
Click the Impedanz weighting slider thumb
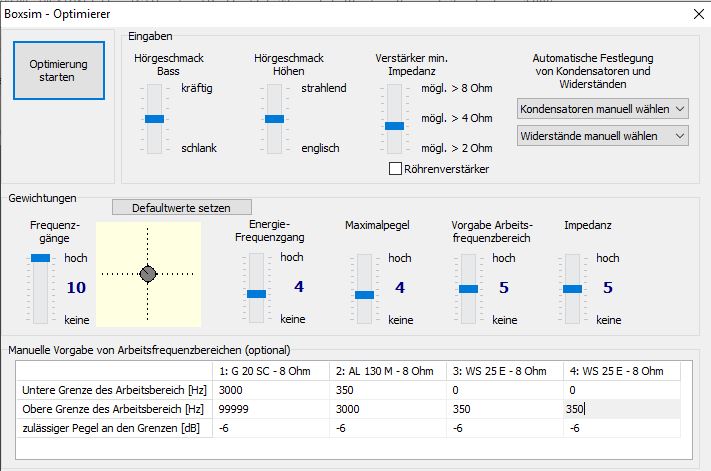[572, 289]
